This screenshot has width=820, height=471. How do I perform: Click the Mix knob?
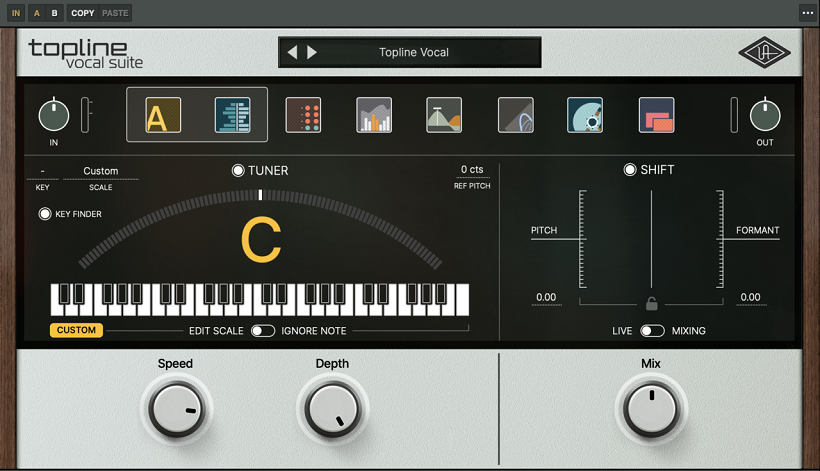(x=651, y=409)
